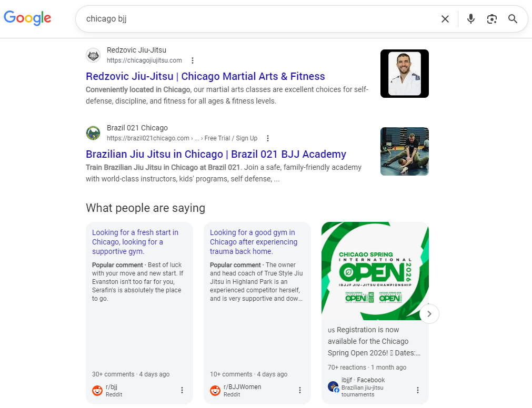
Task: Start voice search with microphone icon
Action: [x=470, y=19]
